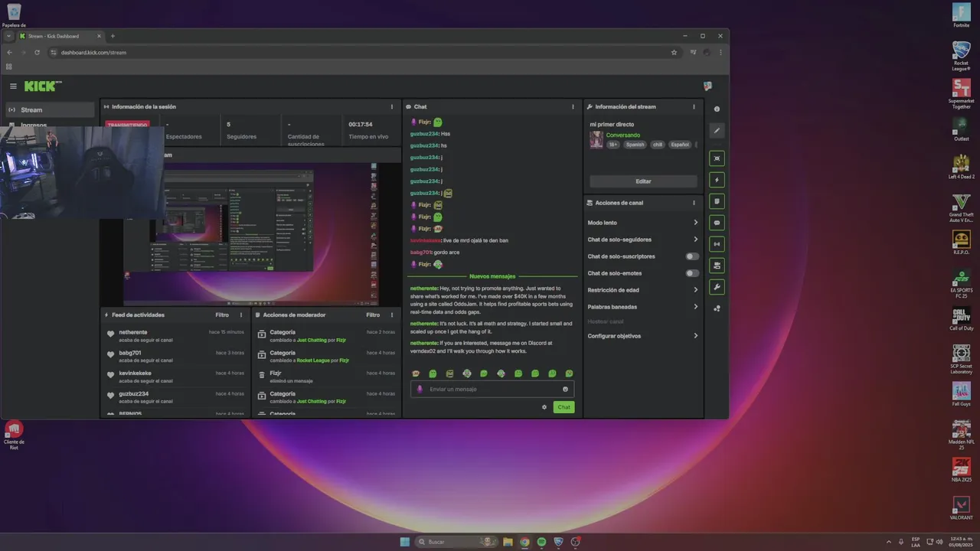Image resolution: width=980 pixels, height=551 pixels.
Task: Open Filtro in Feed de actividades
Action: tap(222, 315)
